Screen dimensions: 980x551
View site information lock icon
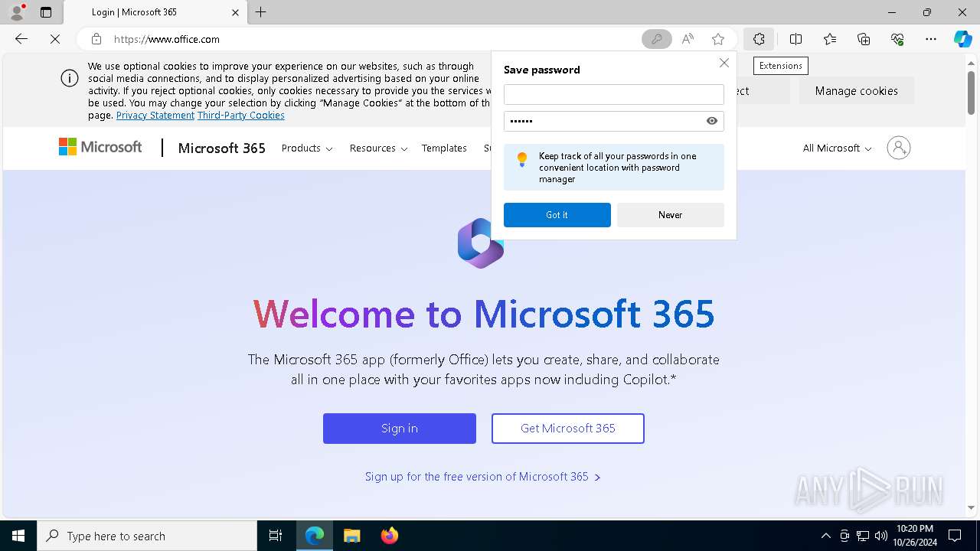[x=96, y=39]
